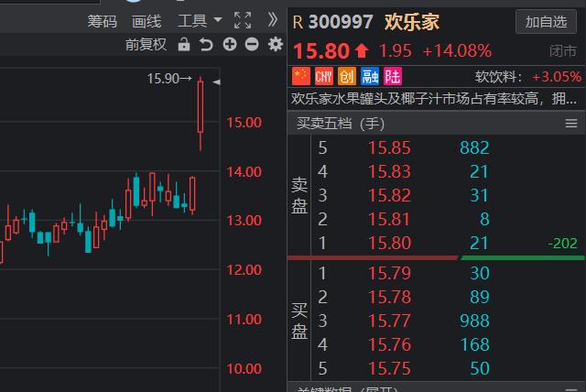Toggle fullscreen chart mode
This screenshot has width=586, height=392.
coord(243,20)
